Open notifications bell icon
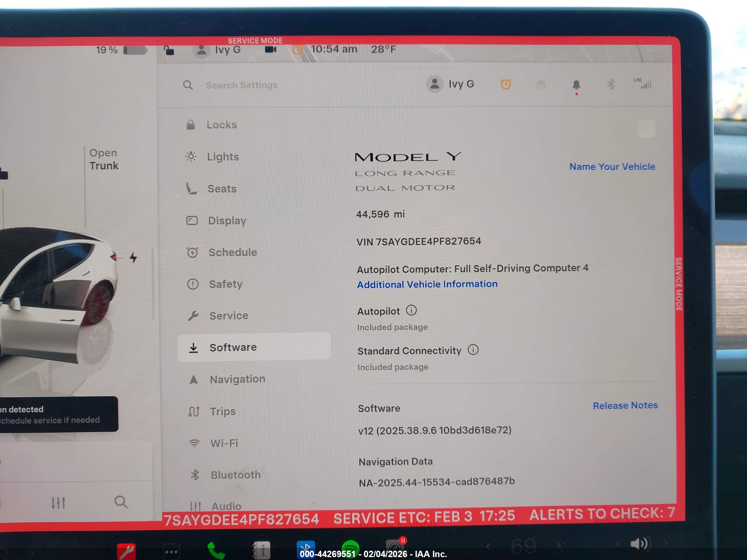Viewport: 747px width, 560px height. [576, 84]
